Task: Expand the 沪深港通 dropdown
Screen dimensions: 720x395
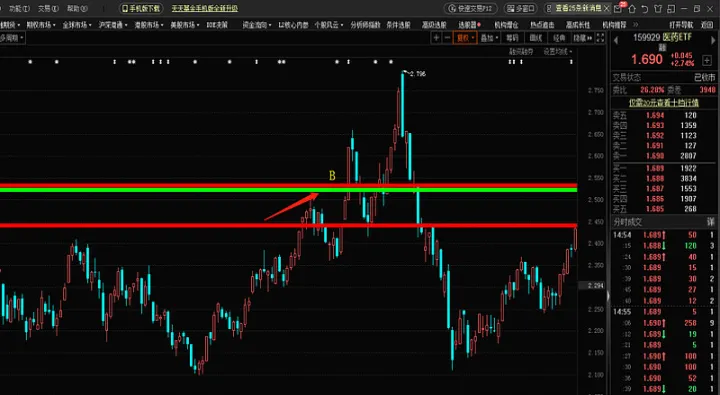Action: point(112,25)
